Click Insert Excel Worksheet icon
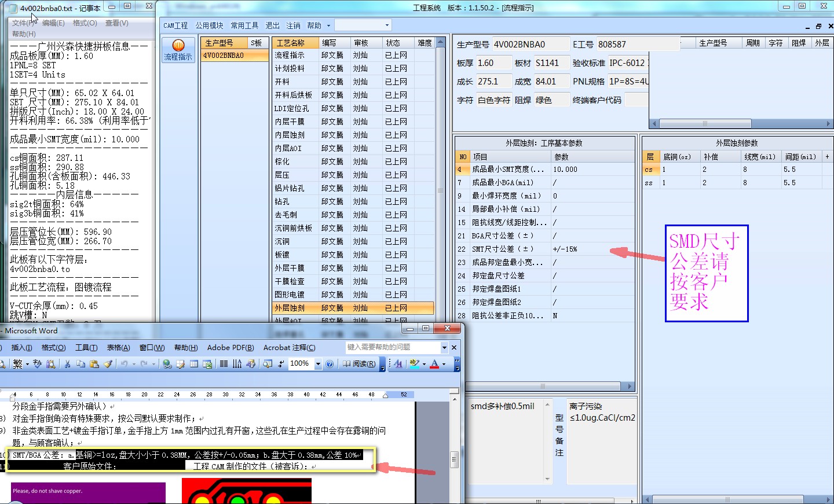 [207, 364]
